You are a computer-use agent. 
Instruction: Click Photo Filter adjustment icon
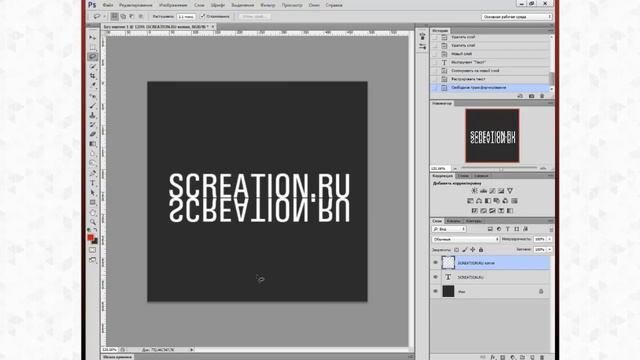click(496, 201)
